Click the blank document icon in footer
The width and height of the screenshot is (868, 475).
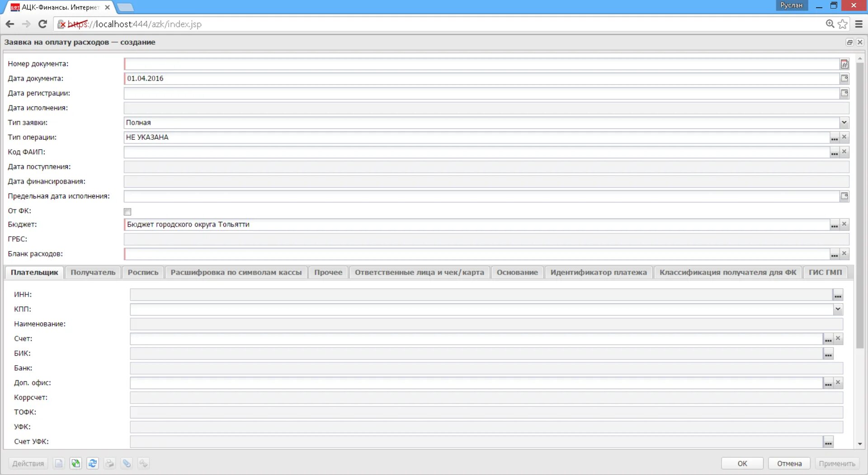click(59, 463)
